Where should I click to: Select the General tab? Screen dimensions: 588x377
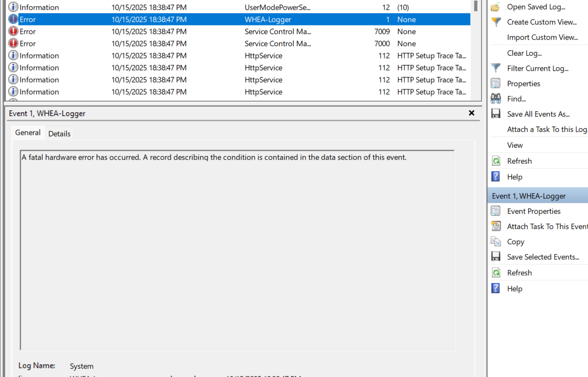pyautogui.click(x=28, y=133)
